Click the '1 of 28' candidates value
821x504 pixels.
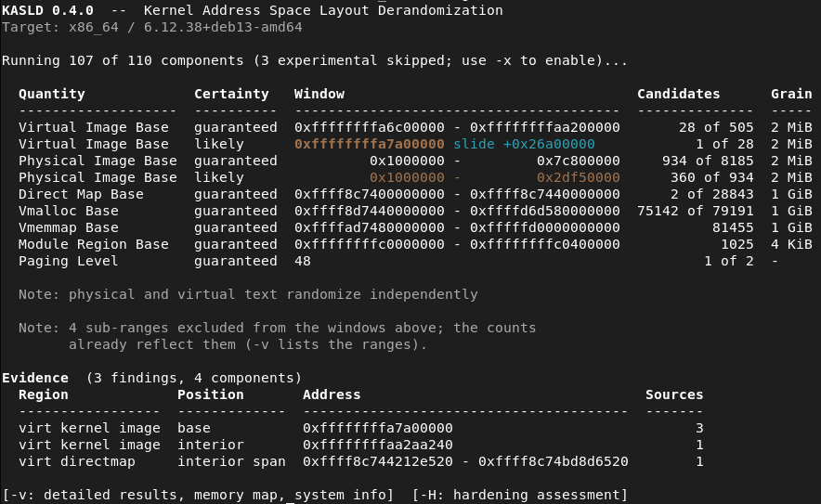coord(724,144)
